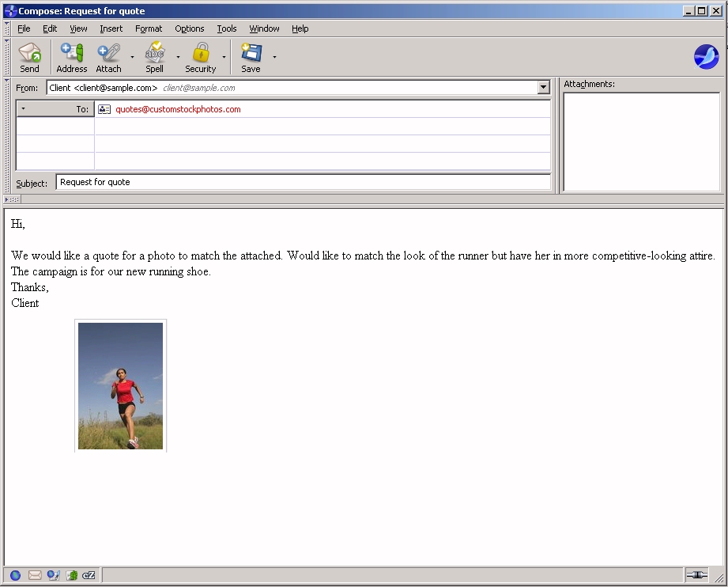Click the 'Thanks,' line in message

pos(30,287)
